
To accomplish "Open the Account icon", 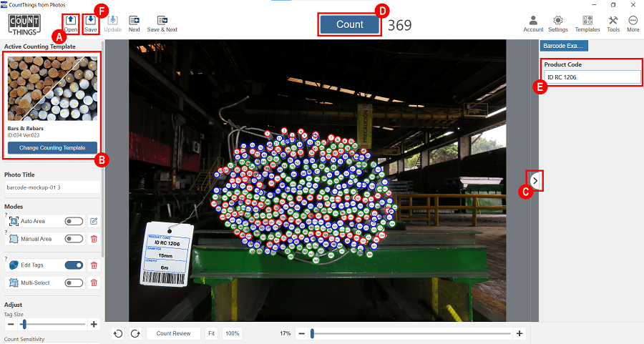I will pyautogui.click(x=533, y=21).
